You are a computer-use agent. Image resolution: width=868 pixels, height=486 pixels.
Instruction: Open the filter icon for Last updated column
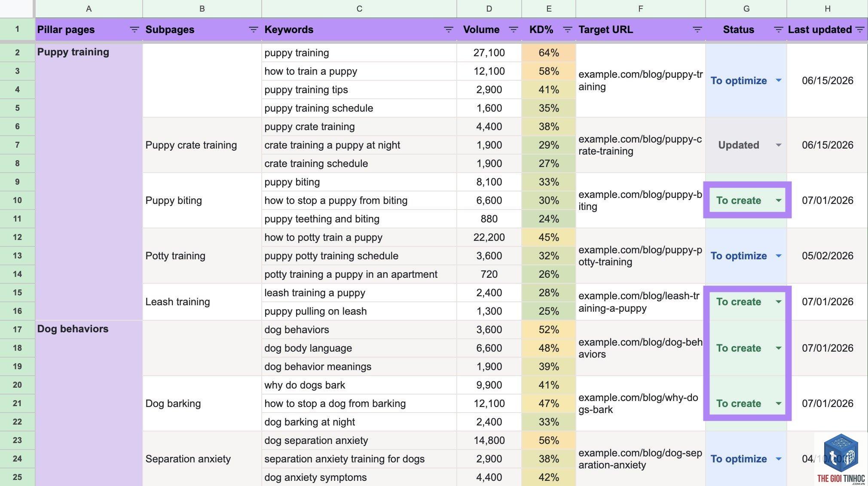[x=860, y=30]
